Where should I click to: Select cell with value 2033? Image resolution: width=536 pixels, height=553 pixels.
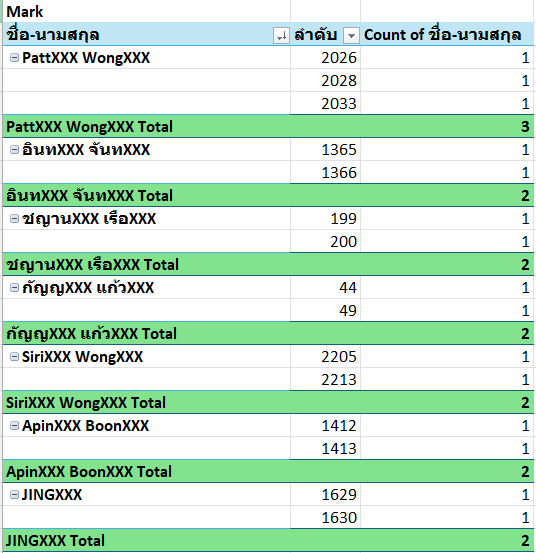325,103
